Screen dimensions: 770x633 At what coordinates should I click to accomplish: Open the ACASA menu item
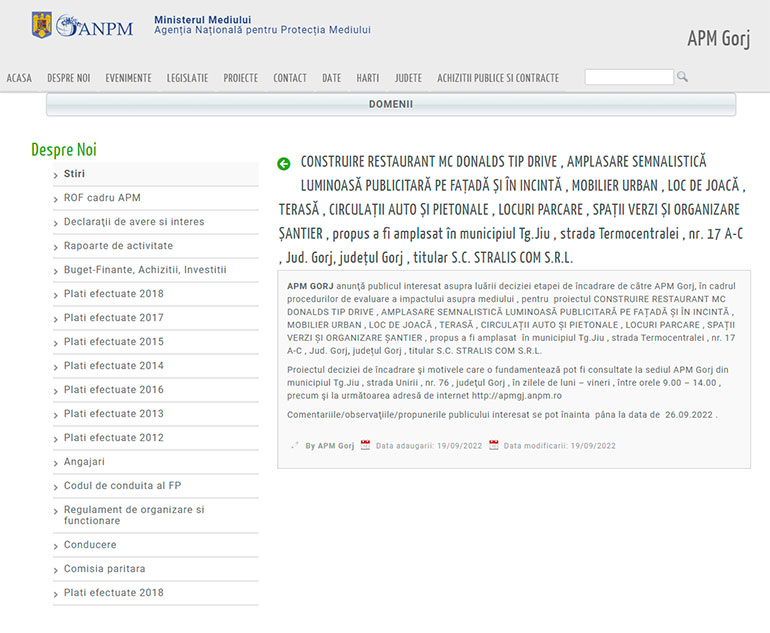pos(19,78)
